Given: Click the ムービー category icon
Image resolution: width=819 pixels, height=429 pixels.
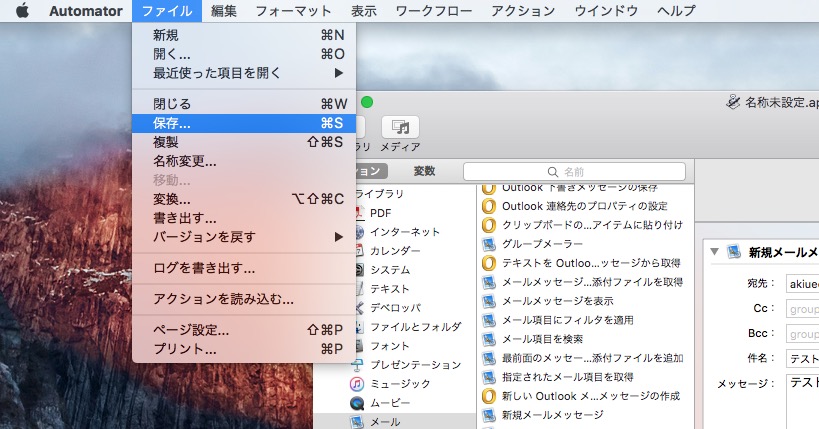Looking at the screenshot, I should pyautogui.click(x=357, y=403).
